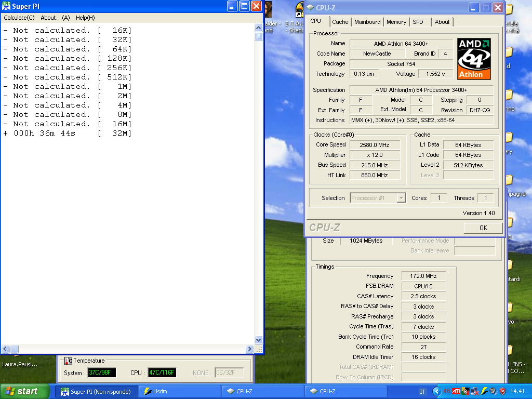Screen dimensions: 532x399
Task: Click the colored S icon in system tray
Action: 465,391
